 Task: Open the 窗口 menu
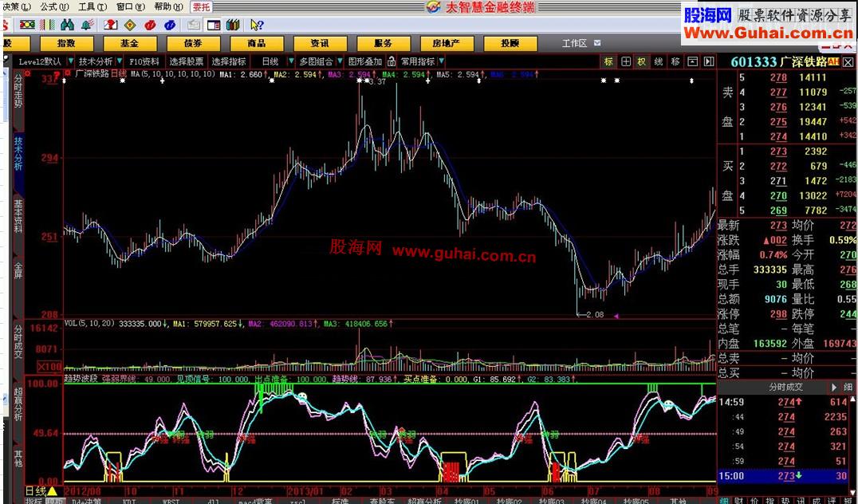pos(131,6)
